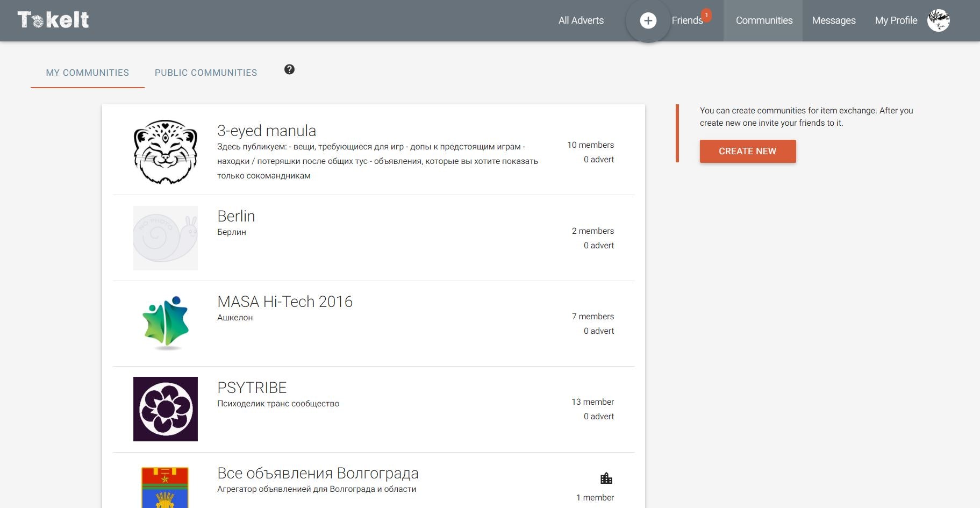This screenshot has width=980, height=508.
Task: Click the 7 members count for MASA
Action: 593,316
